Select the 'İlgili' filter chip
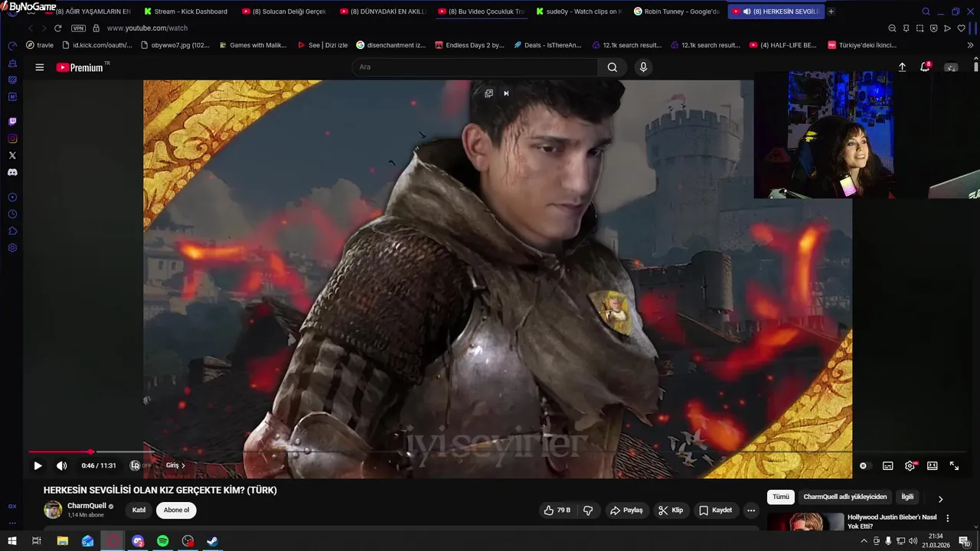980x551 pixels. point(907,497)
